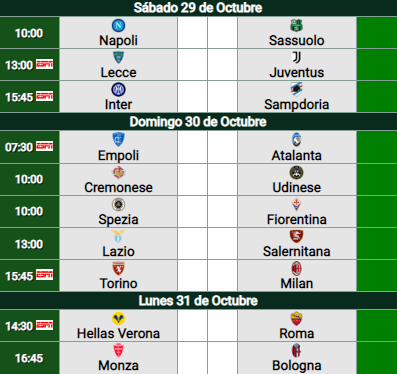Click the Salernitana team name

296,251
